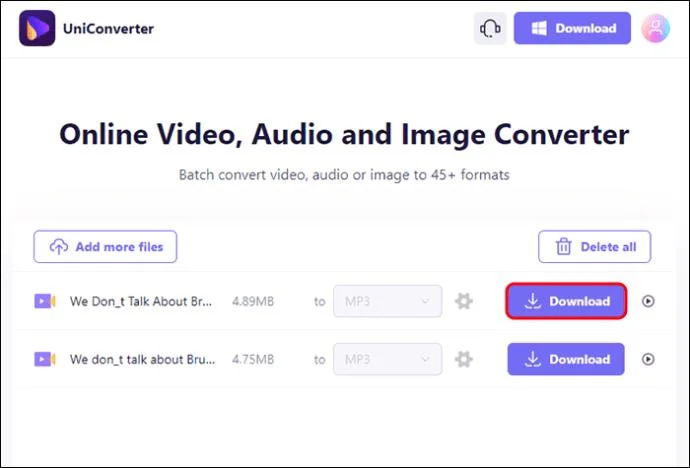This screenshot has width=690, height=468.
Task: Open MP3 format dropdown for 4.89MB file
Action: point(388,301)
